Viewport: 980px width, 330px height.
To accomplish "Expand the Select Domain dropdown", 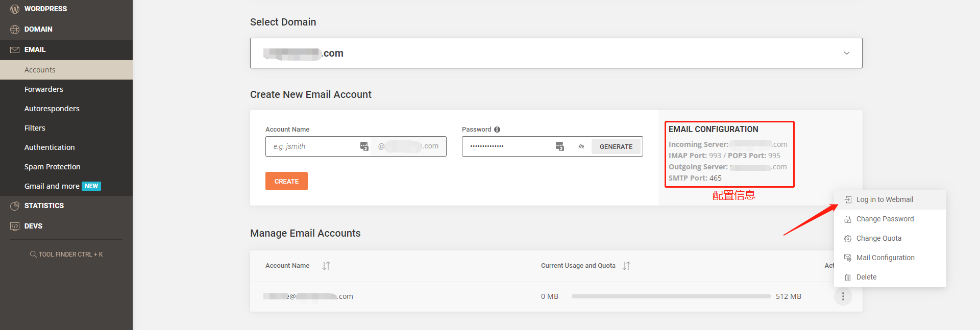I will tap(556, 53).
